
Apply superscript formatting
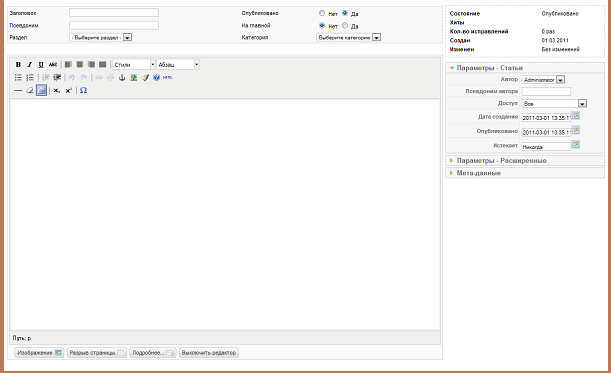69,90
